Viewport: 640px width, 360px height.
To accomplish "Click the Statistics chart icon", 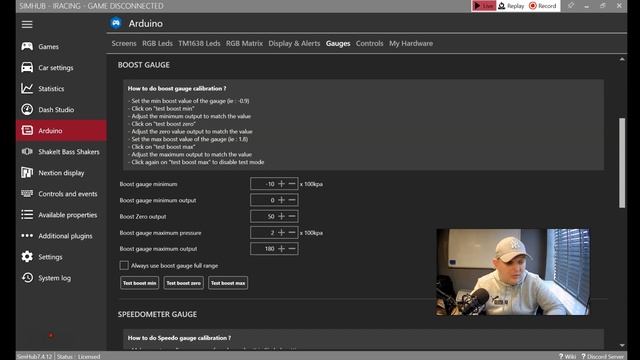I will point(27,88).
